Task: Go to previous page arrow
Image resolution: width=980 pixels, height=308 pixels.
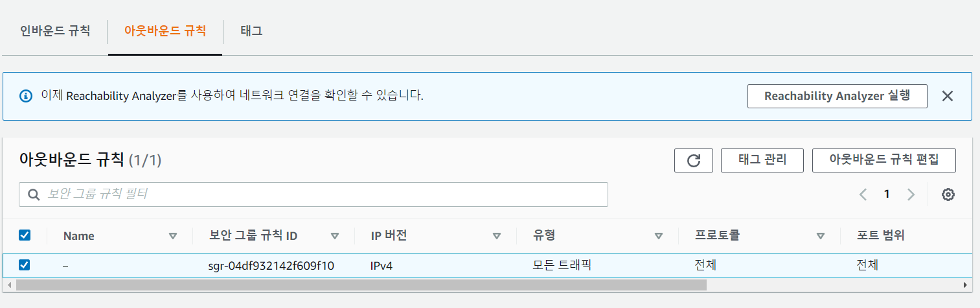Action: [863, 195]
